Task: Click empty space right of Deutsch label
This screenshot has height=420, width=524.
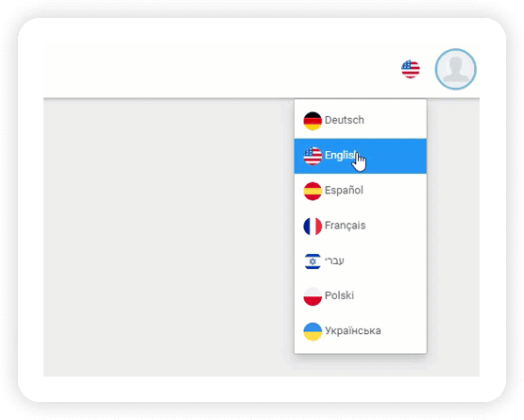Action: (395, 120)
